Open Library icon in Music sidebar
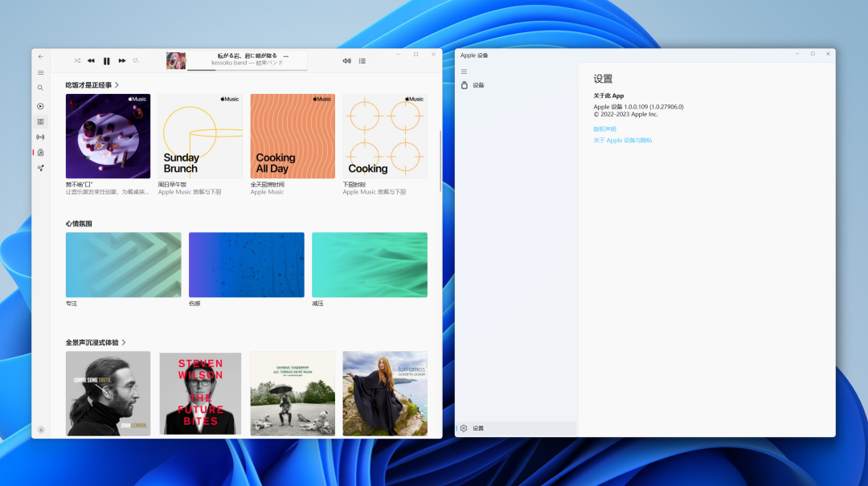Screen dimensions: 868x486 (40, 152)
